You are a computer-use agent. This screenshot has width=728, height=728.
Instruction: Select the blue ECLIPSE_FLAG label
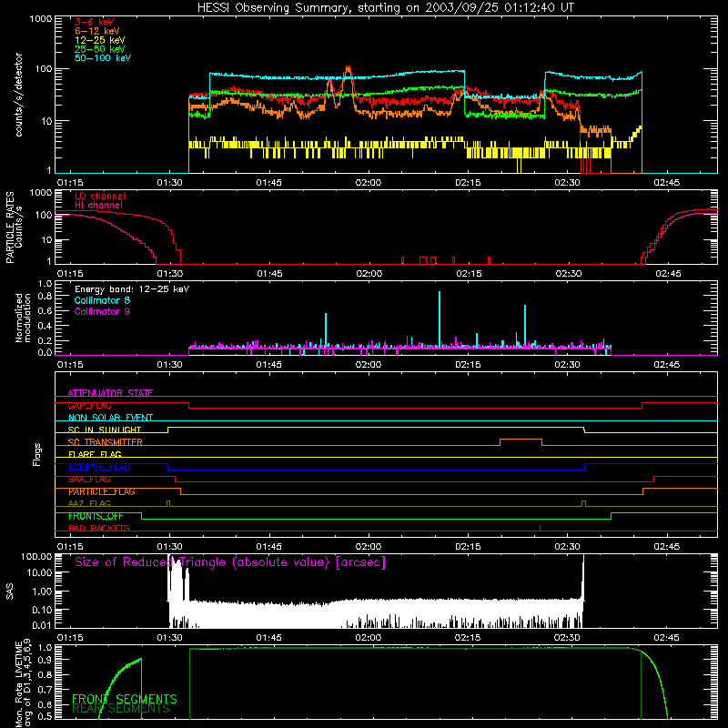pyautogui.click(x=99, y=467)
